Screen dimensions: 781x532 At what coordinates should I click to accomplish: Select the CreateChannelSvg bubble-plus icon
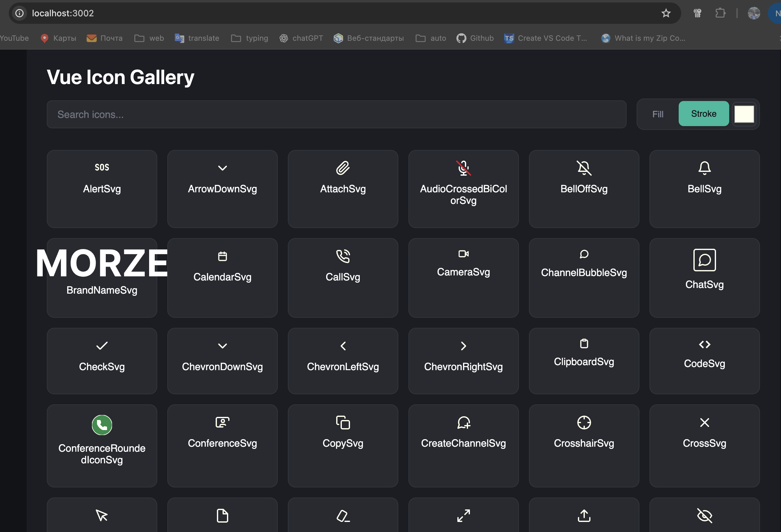point(463,423)
